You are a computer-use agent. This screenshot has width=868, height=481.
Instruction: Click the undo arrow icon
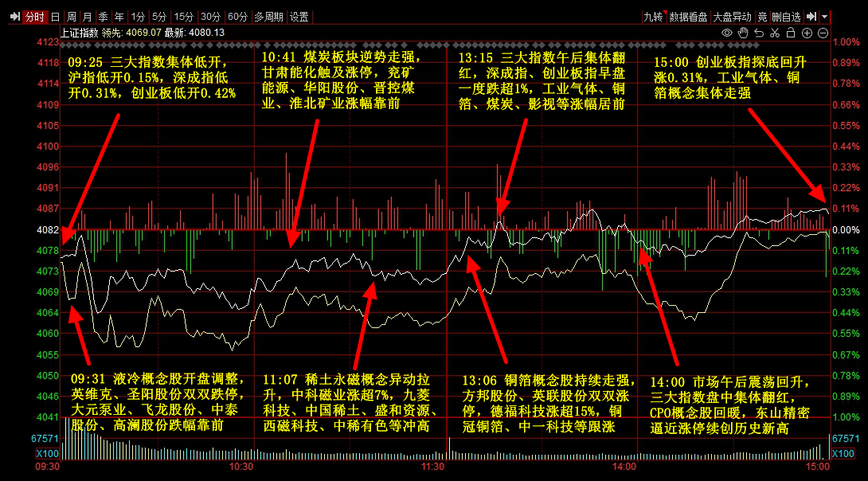(x=759, y=33)
